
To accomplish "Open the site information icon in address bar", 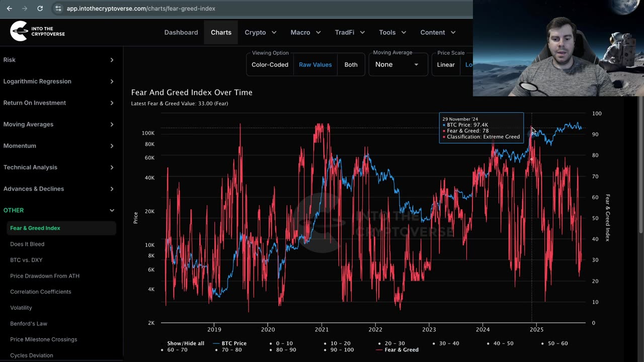I will (x=58, y=9).
